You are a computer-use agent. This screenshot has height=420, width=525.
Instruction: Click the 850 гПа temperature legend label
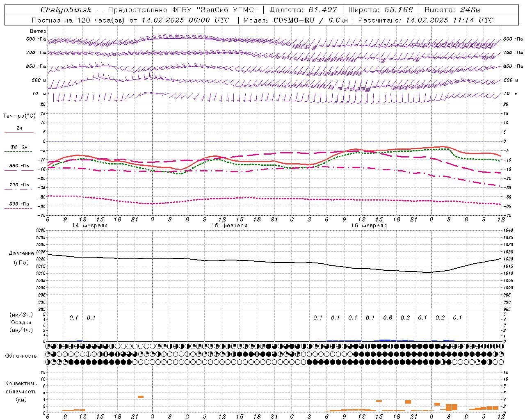(19, 166)
